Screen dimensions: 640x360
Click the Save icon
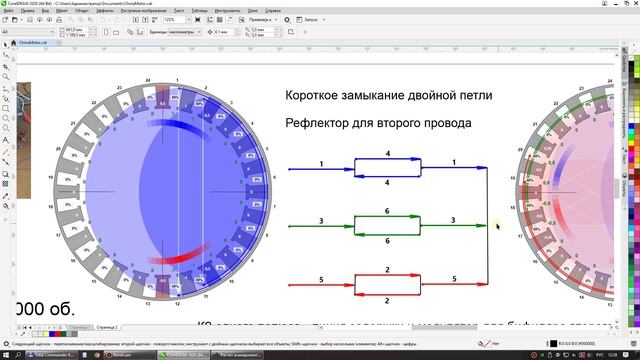click(x=30, y=20)
